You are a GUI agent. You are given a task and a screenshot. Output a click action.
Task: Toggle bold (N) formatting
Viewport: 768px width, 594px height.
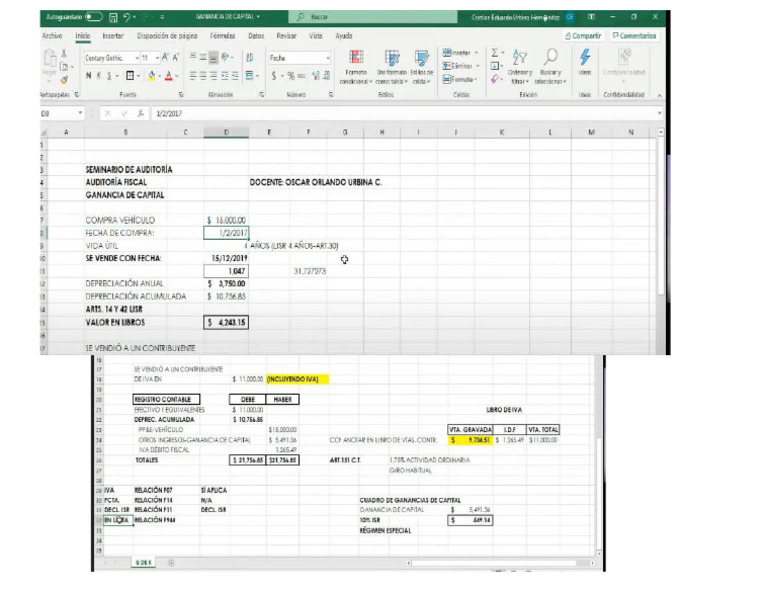pyautogui.click(x=88, y=75)
